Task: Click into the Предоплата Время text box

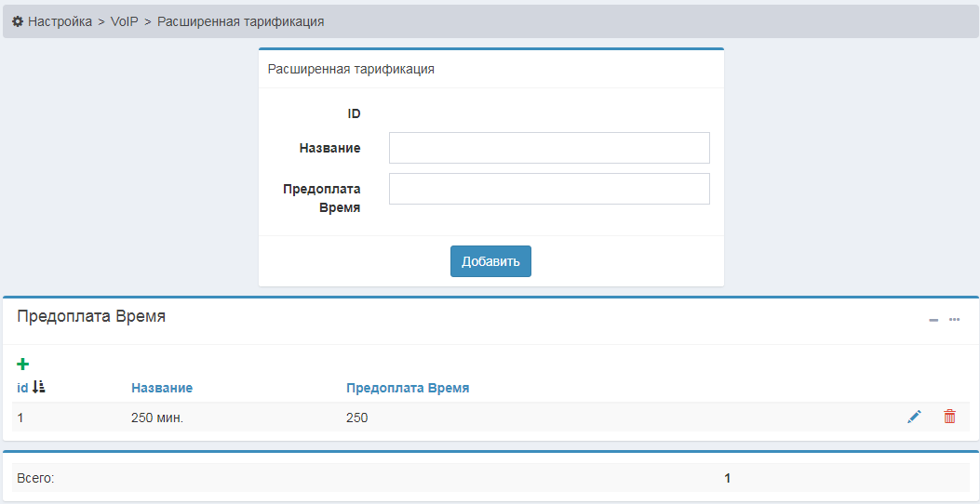Action: pyautogui.click(x=549, y=189)
